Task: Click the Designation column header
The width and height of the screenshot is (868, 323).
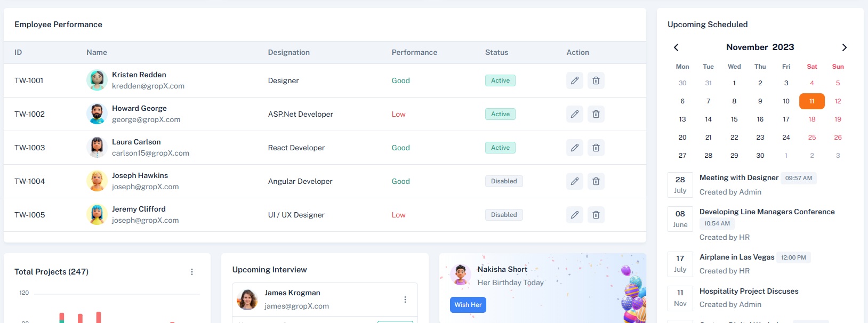Action: (x=288, y=52)
